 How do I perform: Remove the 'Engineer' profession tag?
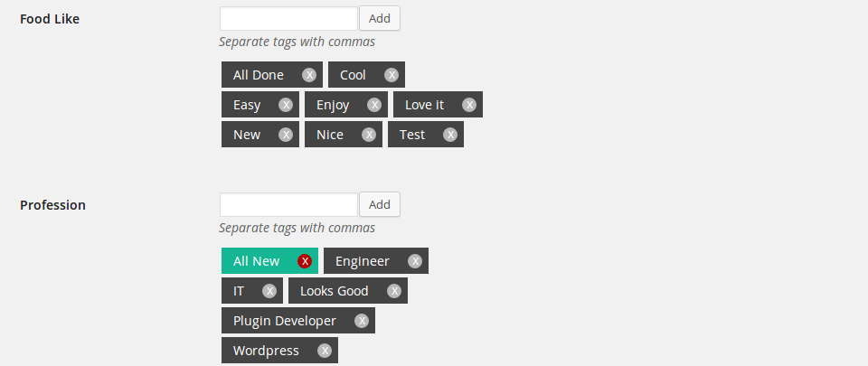[x=415, y=261]
